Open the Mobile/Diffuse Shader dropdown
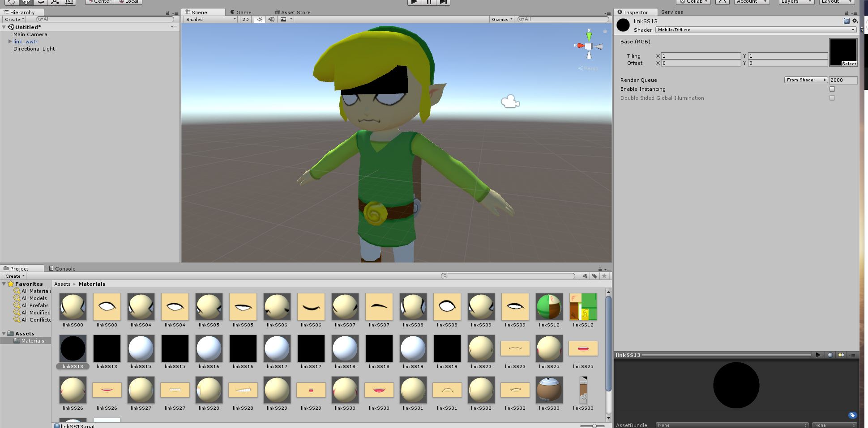The image size is (868, 428). click(756, 30)
